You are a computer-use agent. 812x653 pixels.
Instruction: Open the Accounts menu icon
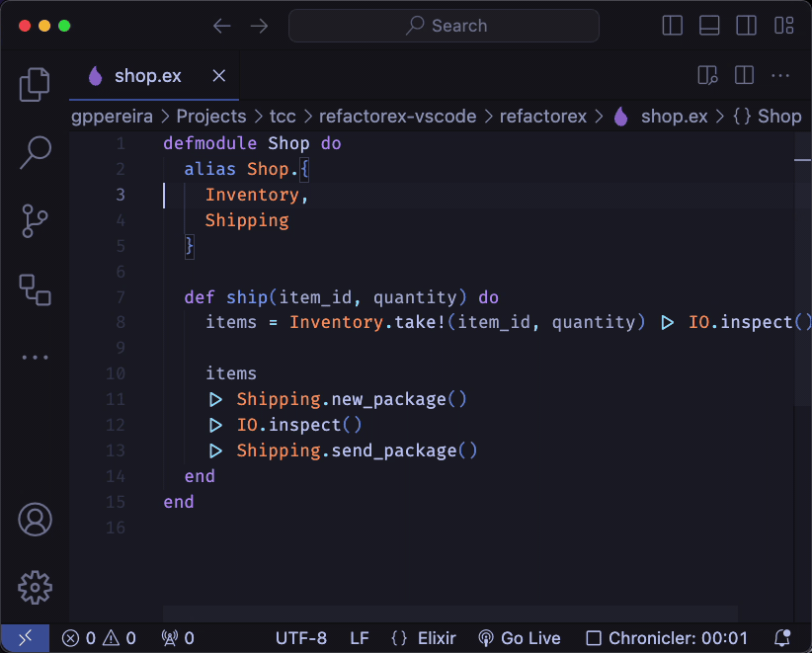click(35, 520)
